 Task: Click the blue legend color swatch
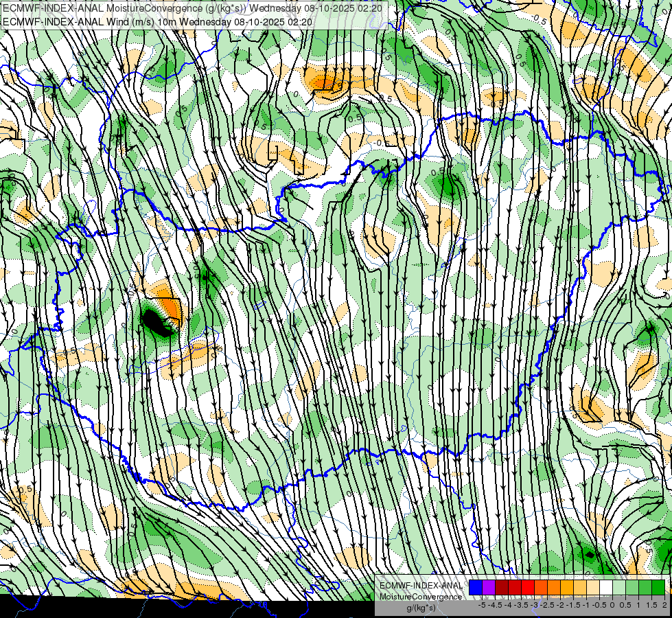pyautogui.click(x=476, y=588)
